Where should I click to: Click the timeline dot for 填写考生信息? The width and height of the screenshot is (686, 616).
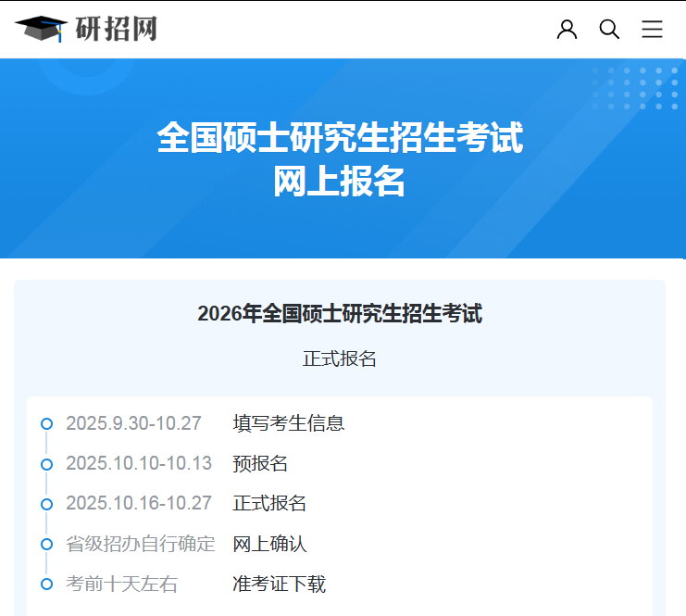[46, 424]
